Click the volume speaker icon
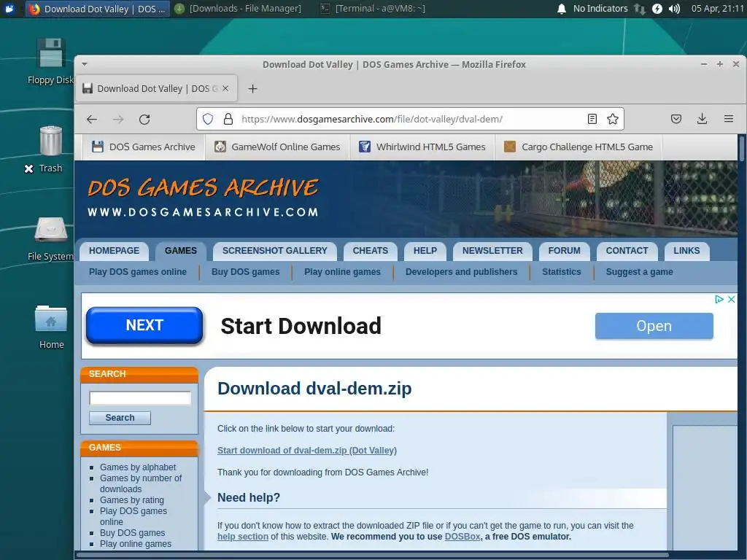This screenshot has width=747, height=560. [674, 9]
